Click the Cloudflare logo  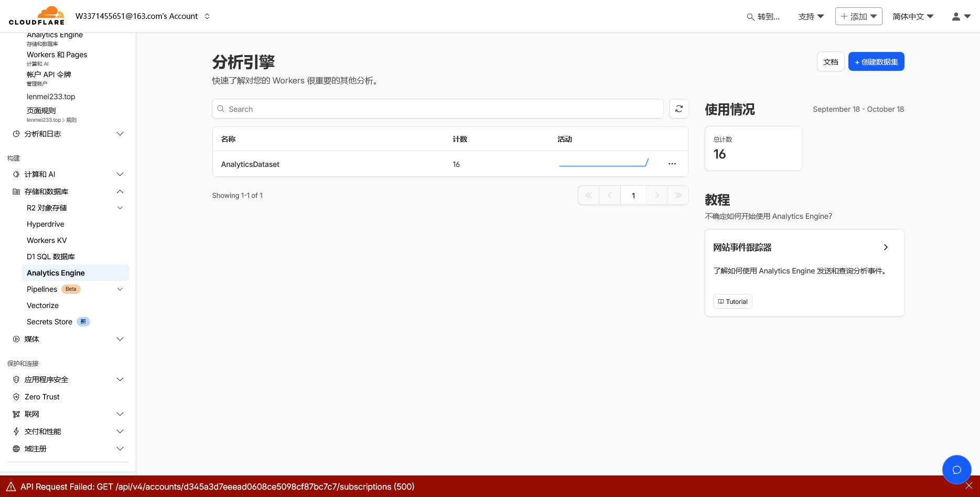point(37,16)
